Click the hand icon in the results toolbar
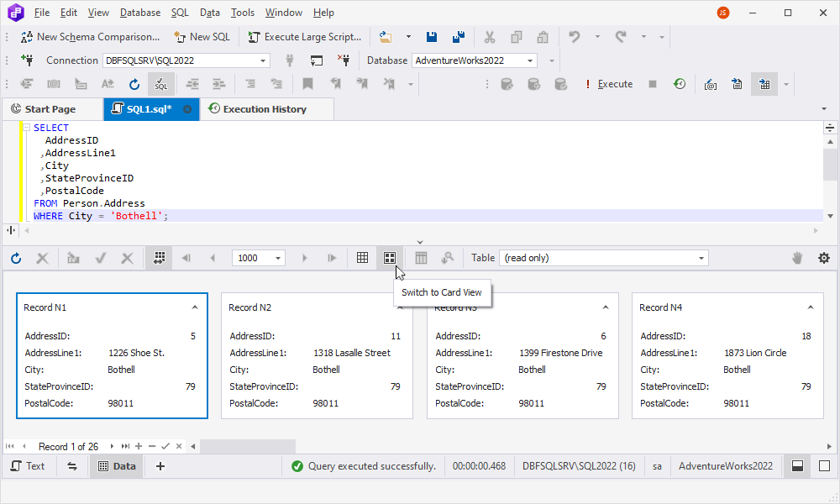Screen dimensions: 840x504 tap(797, 258)
